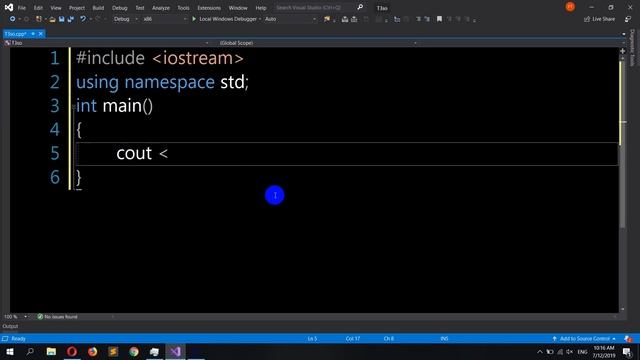Viewport: 640px width, 360px height.
Task: Expand Local Windows Debugger dropdown arrow
Action: pyautogui.click(x=260, y=19)
